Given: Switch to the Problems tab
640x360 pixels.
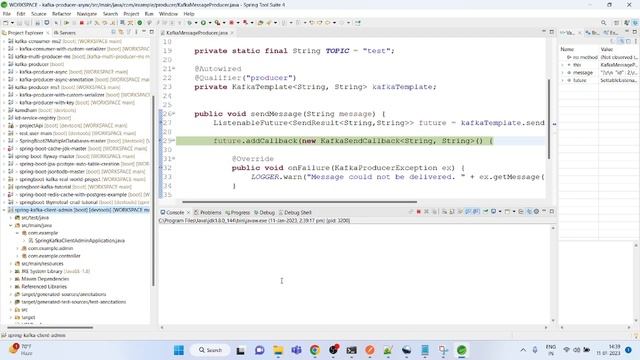Looking at the screenshot, I should (x=207, y=213).
